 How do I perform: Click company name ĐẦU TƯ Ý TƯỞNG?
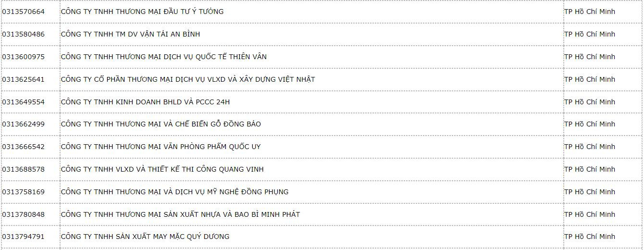[142, 12]
